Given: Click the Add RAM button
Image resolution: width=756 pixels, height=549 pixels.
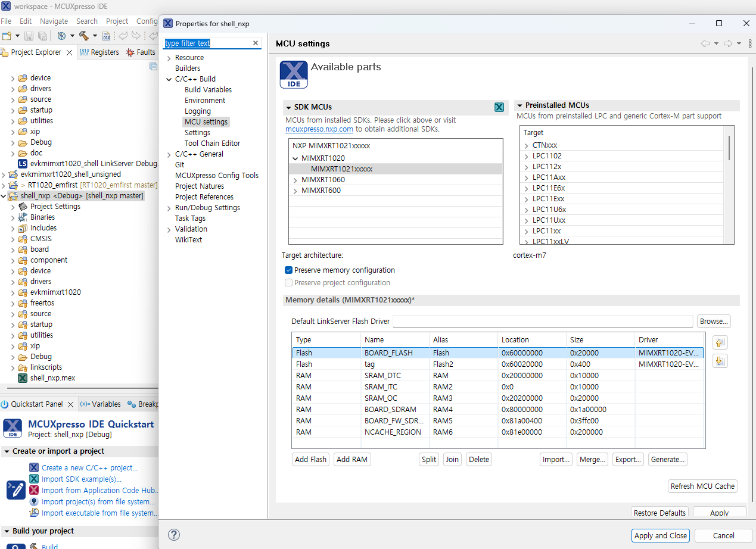Looking at the screenshot, I should pos(352,460).
